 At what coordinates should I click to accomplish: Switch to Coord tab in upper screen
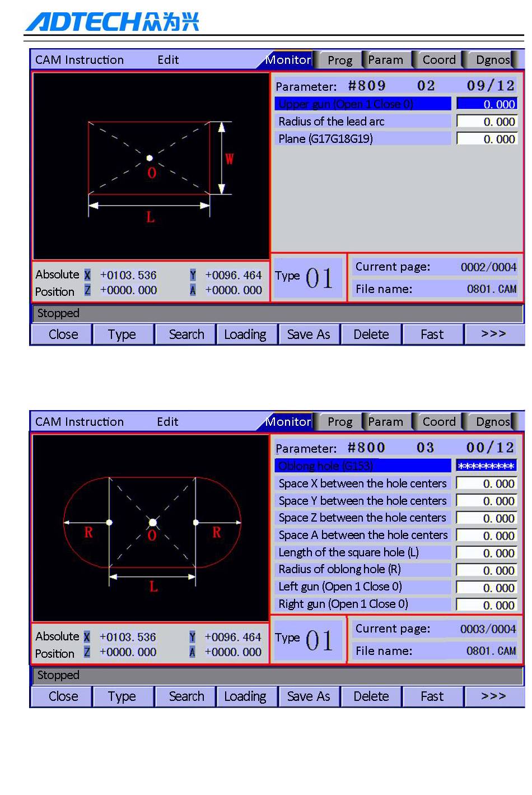(438, 60)
